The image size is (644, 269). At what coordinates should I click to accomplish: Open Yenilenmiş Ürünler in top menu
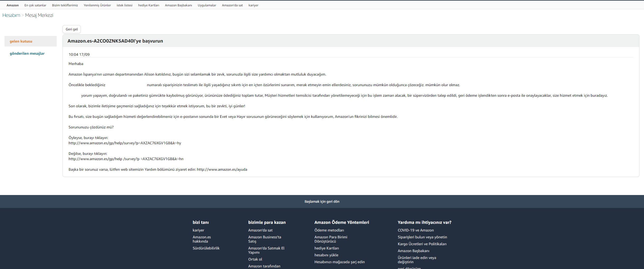[x=97, y=5]
